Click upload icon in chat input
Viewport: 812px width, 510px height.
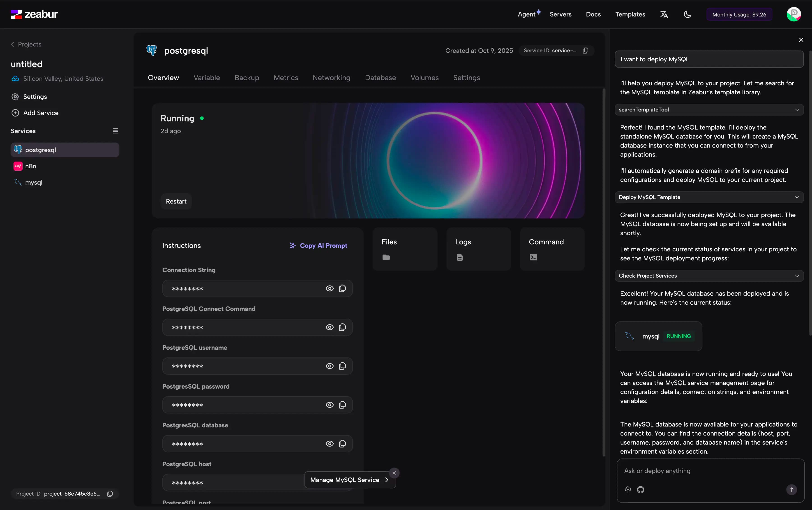click(x=628, y=489)
